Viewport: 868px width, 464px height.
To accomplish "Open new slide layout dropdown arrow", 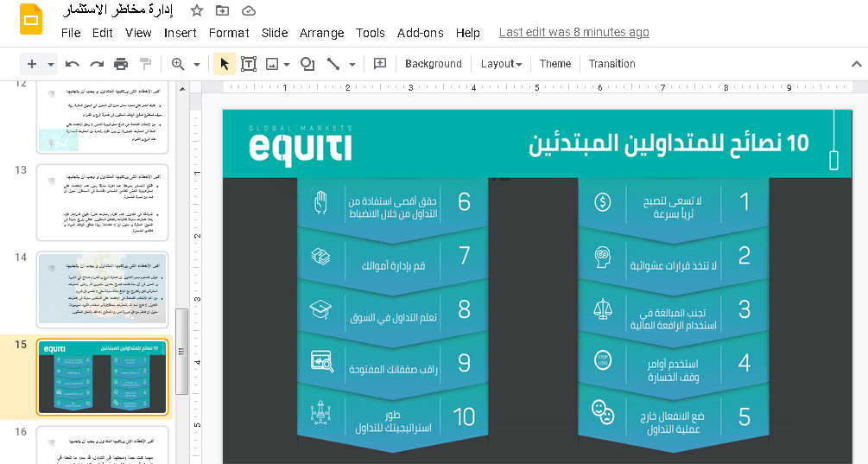I will point(51,64).
